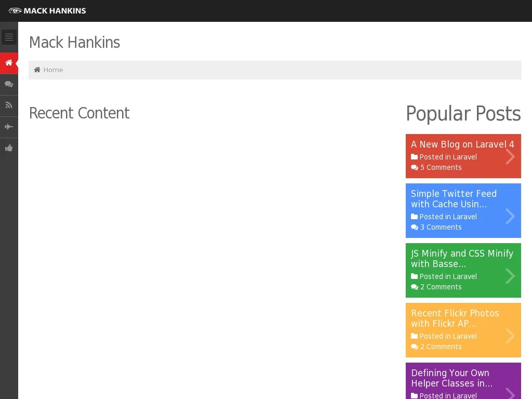Click the RSS feed icon in the sidebar
Image resolution: width=532 pixels, height=399 pixels.
[x=9, y=105]
